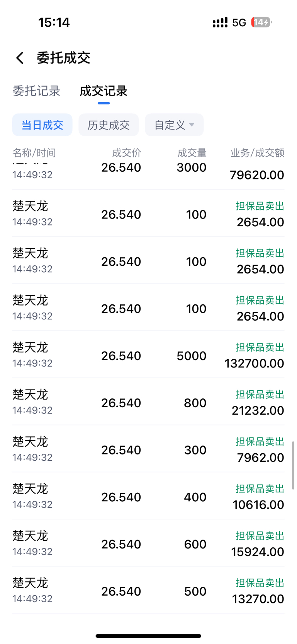Tap the 15:14 status bar clock
This screenshot has height=644, width=297.
pos(54,22)
